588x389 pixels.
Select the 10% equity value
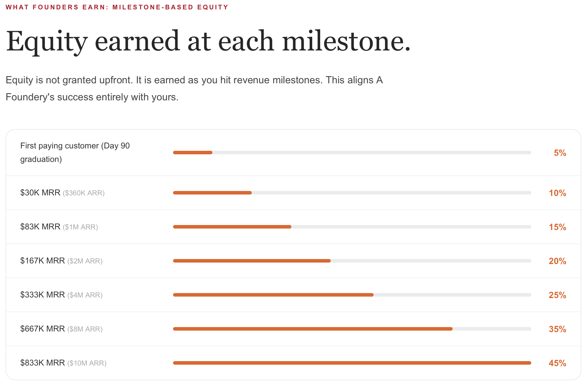(557, 193)
